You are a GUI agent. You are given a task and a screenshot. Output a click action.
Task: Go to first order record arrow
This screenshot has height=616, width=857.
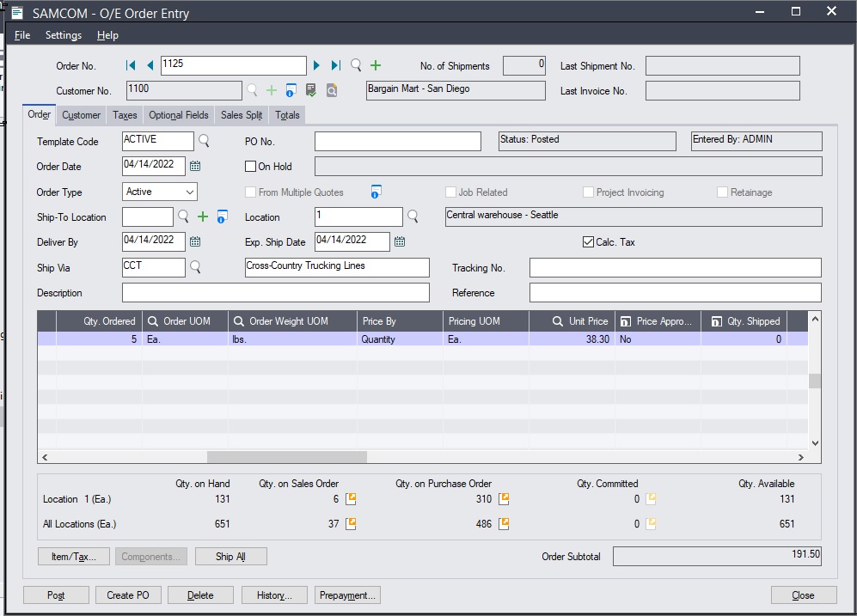pyautogui.click(x=130, y=65)
